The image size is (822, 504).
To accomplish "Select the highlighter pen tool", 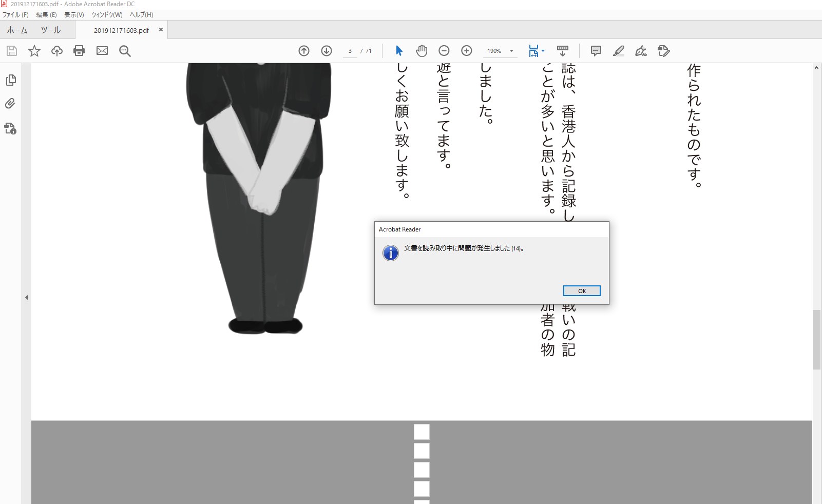I will coord(619,51).
